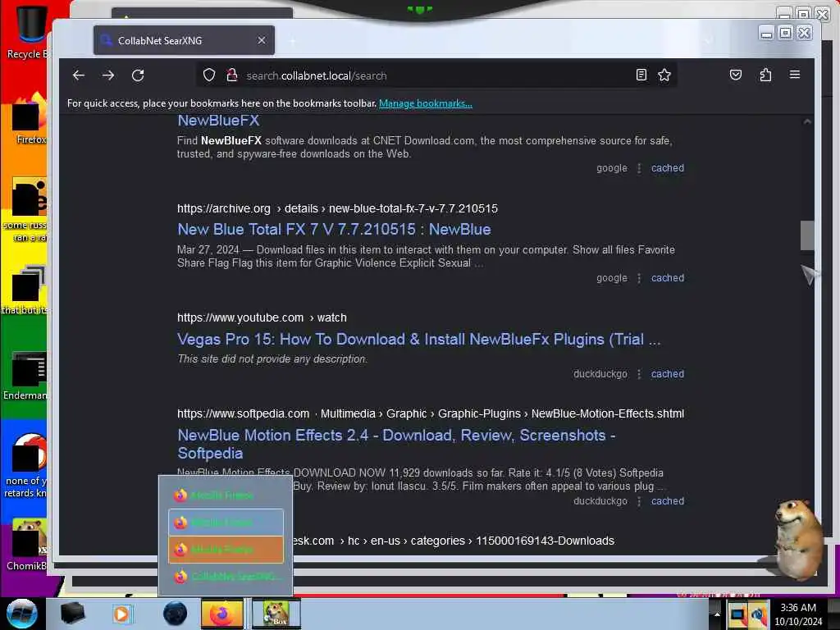
Task: Click the https://www.youtube.com watch URL
Action: (262, 317)
